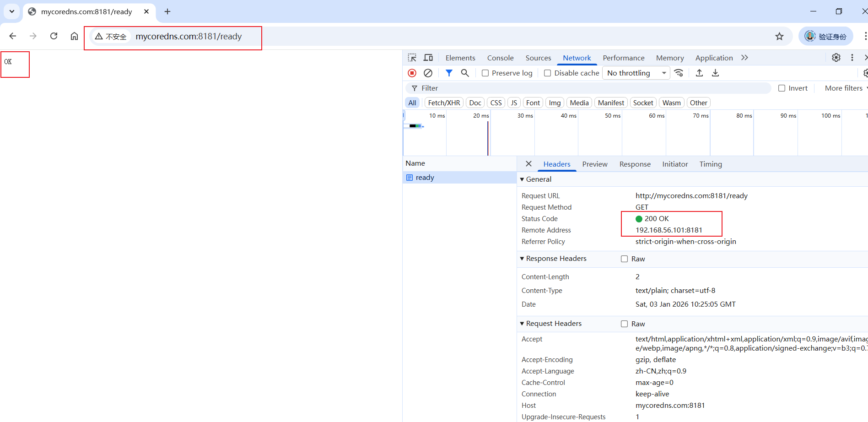Toggle device toolbar emulation icon
The height and width of the screenshot is (422, 868).
click(x=428, y=58)
